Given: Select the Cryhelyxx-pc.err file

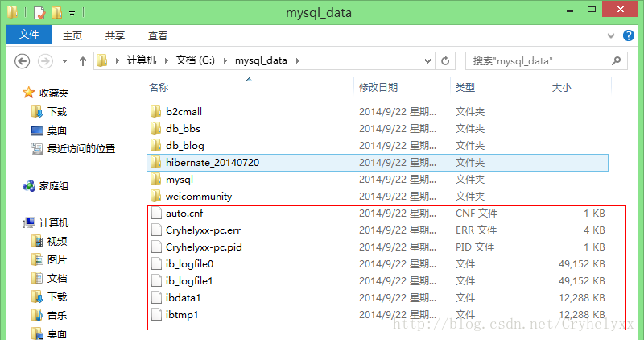Looking at the screenshot, I should pyautogui.click(x=378, y=230).
